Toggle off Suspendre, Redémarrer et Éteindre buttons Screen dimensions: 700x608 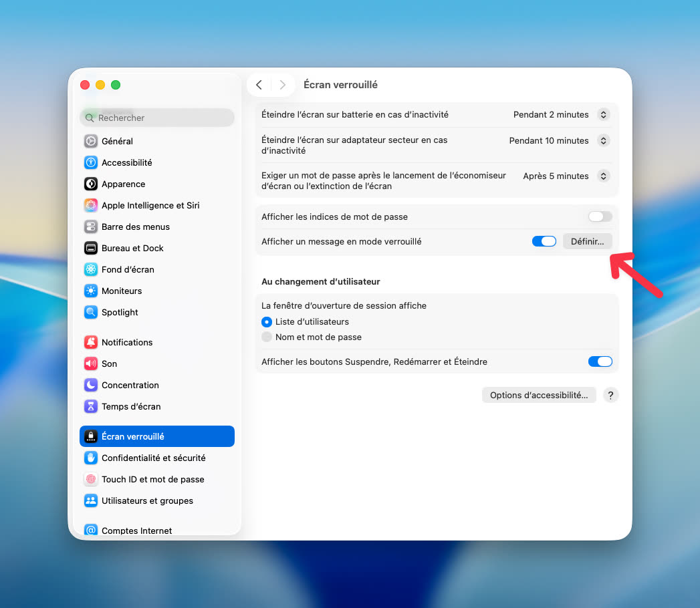click(600, 361)
